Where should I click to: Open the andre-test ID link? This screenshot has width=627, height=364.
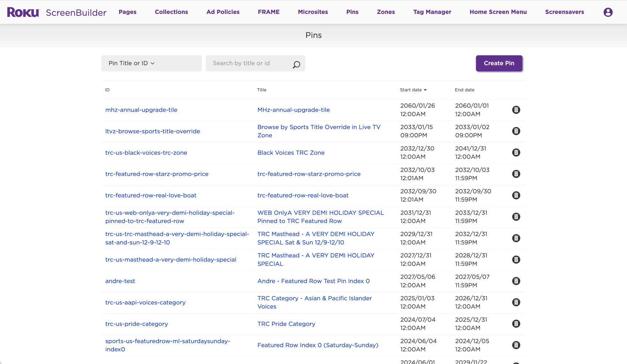pyautogui.click(x=120, y=281)
